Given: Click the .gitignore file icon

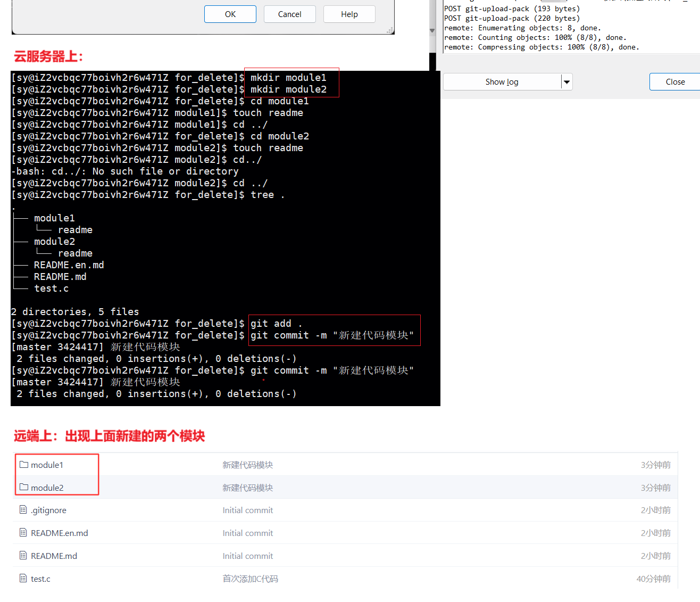Looking at the screenshot, I should pos(23,510).
